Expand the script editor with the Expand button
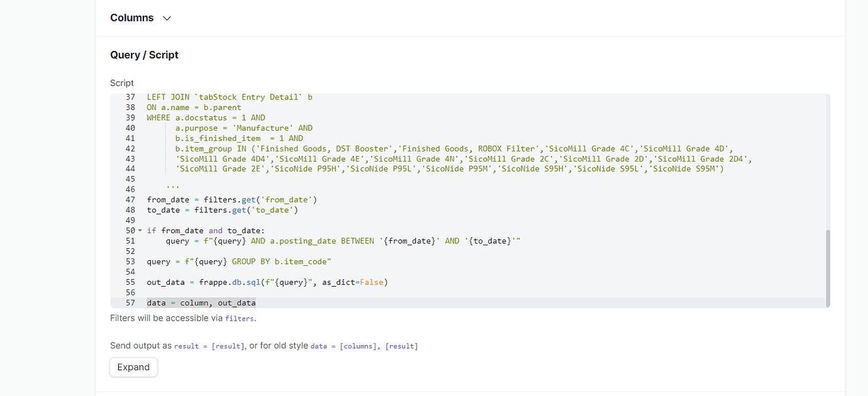Image resolution: width=868 pixels, height=396 pixels. coord(133,367)
